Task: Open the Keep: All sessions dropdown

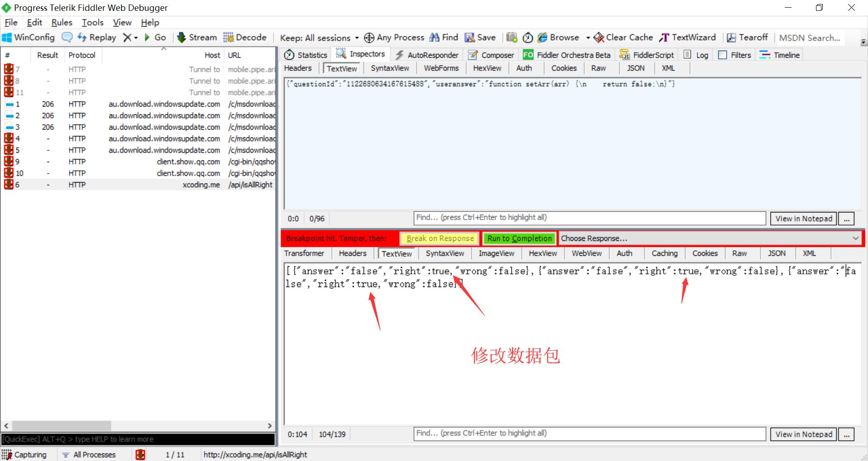Action: point(319,38)
